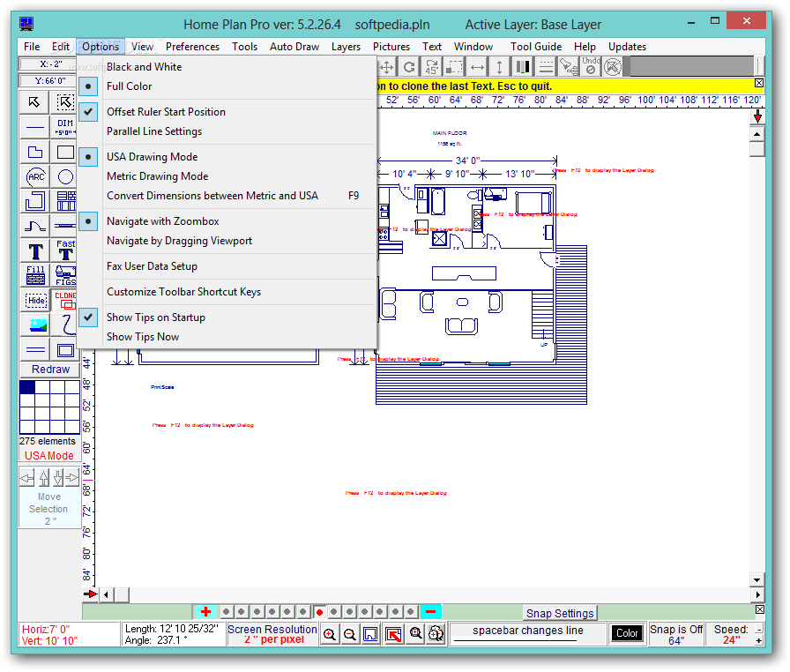Decrease speed with the minus stepper
790x672 pixels.
click(759, 629)
